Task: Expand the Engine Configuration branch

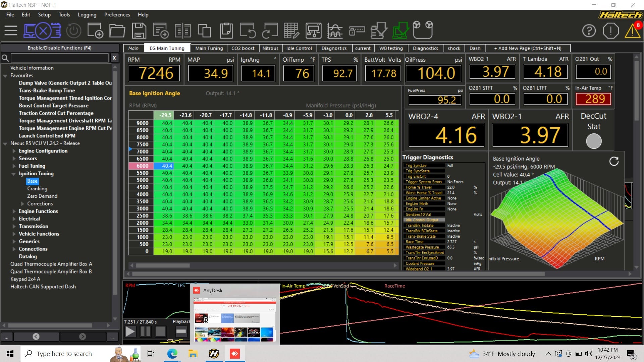Action: (13, 151)
